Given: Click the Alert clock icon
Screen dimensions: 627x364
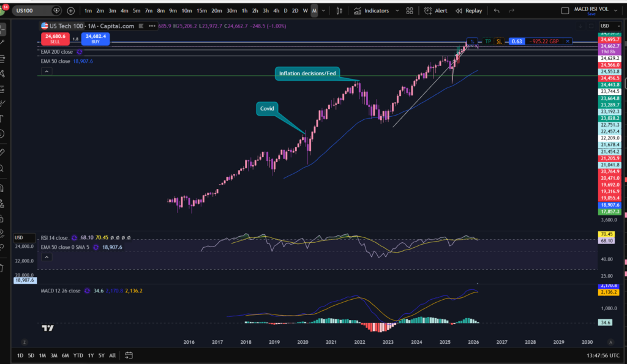Looking at the screenshot, I should click(x=428, y=11).
